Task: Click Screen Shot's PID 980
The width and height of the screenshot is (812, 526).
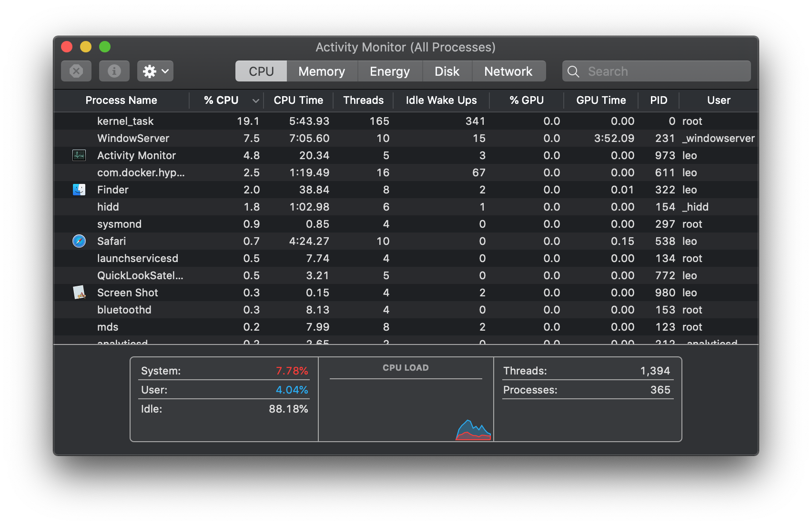Action: [x=665, y=293]
